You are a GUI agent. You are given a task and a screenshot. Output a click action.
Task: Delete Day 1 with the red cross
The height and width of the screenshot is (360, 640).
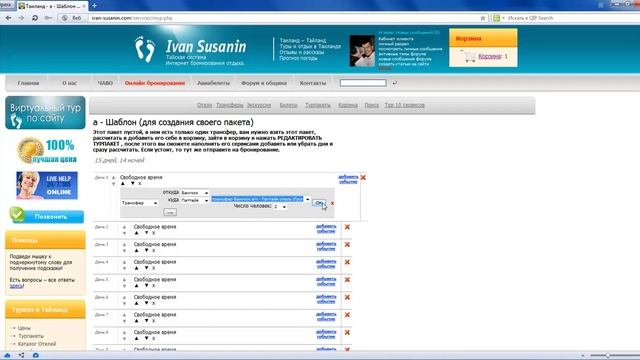pyautogui.click(x=363, y=178)
